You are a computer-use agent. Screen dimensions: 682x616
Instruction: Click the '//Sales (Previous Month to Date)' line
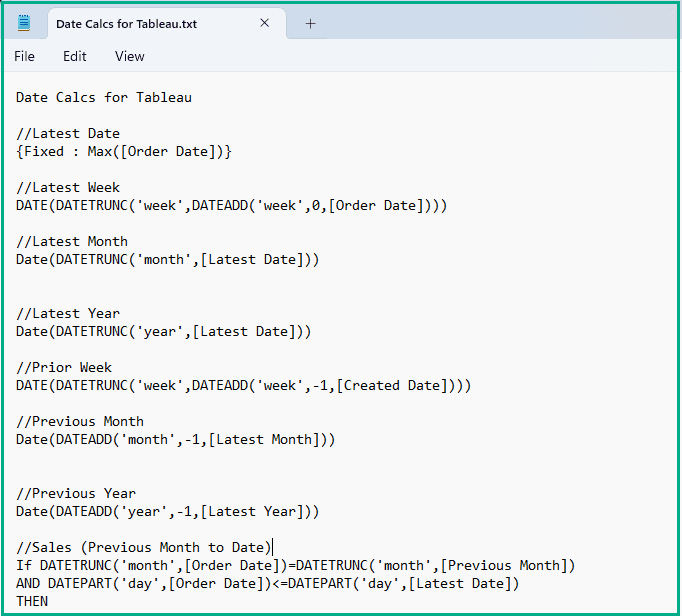point(144,548)
